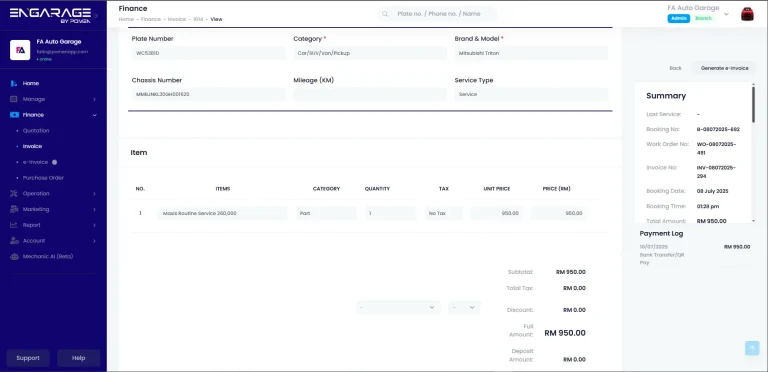Click the row price (RM) 950.00 field

pos(559,213)
